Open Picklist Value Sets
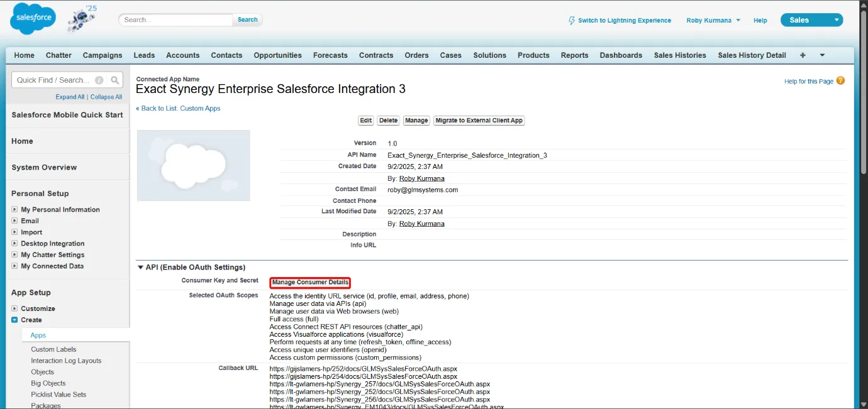The height and width of the screenshot is (409, 868). click(x=58, y=395)
